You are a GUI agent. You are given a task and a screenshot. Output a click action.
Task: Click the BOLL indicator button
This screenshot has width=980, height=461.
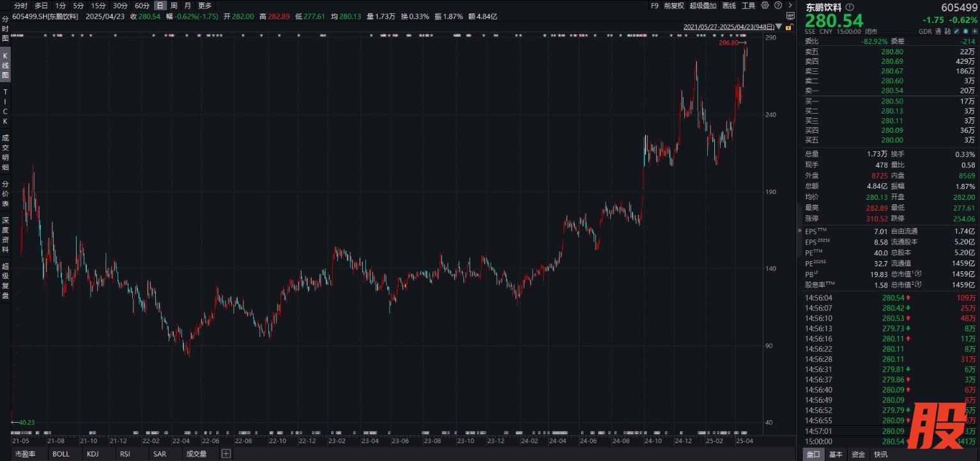tap(61, 454)
